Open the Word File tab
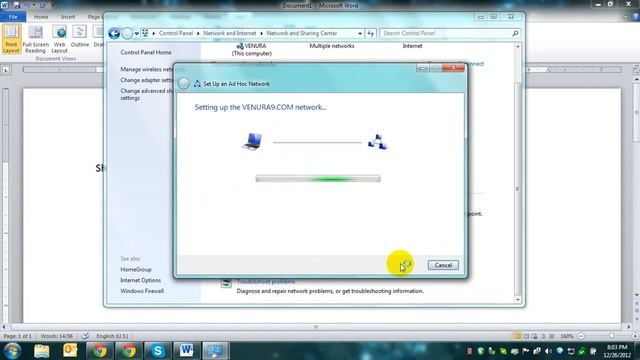640x360 pixels. [13, 17]
